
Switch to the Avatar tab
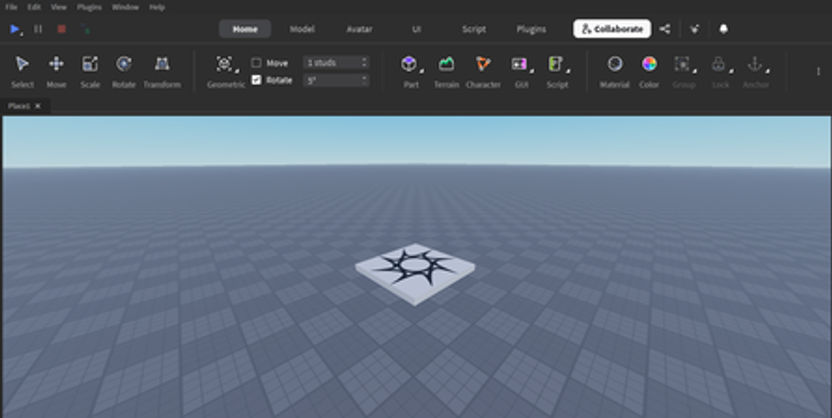coord(359,29)
